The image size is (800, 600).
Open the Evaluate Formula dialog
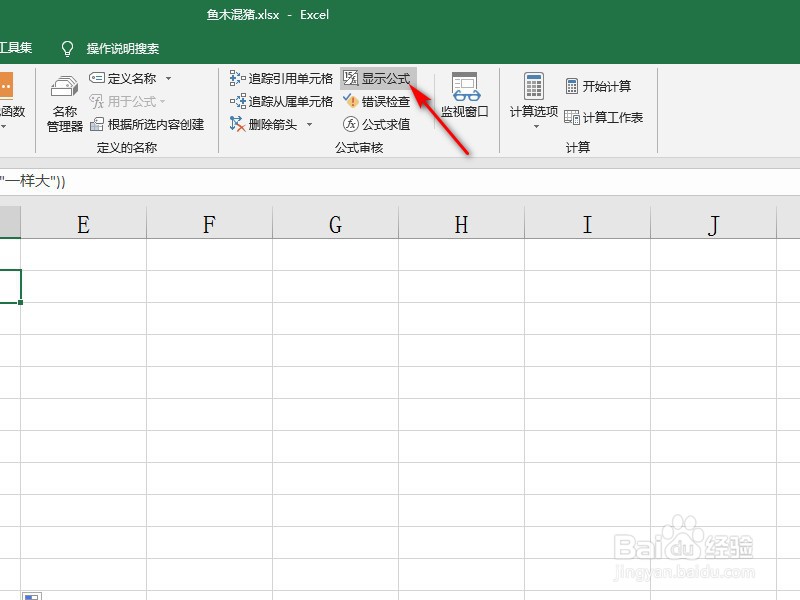(385, 124)
